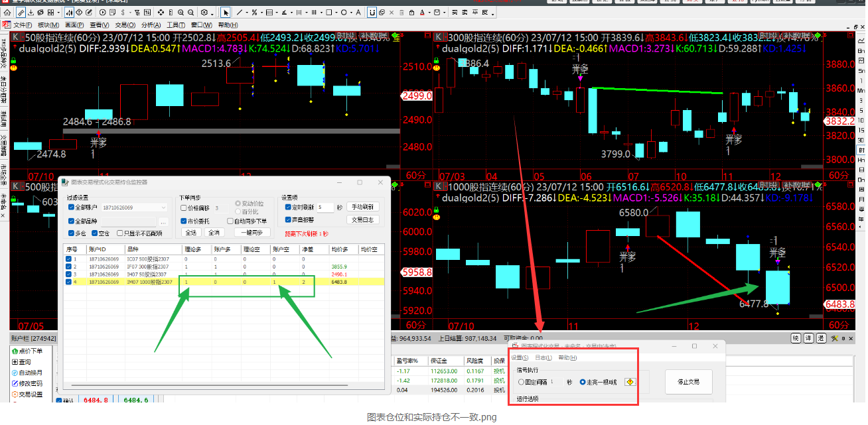Click the 一键同步 button
868x425 pixels.
252,233
